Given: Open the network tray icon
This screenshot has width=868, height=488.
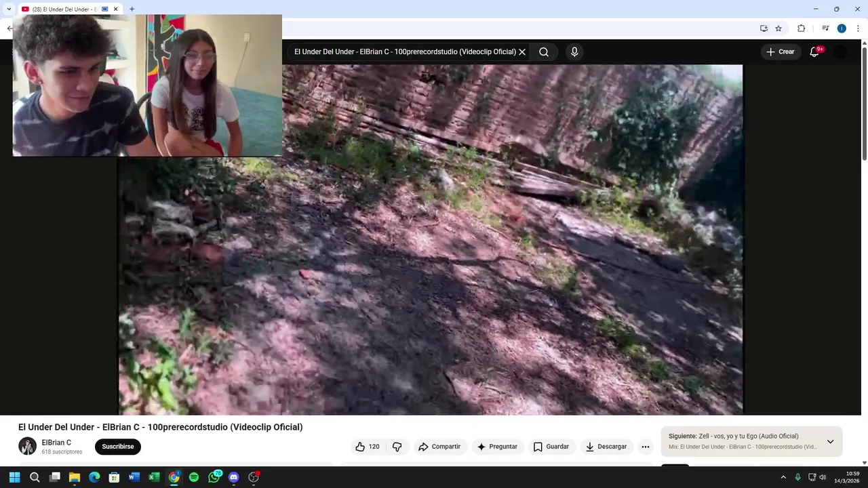Looking at the screenshot, I should pyautogui.click(x=812, y=477).
